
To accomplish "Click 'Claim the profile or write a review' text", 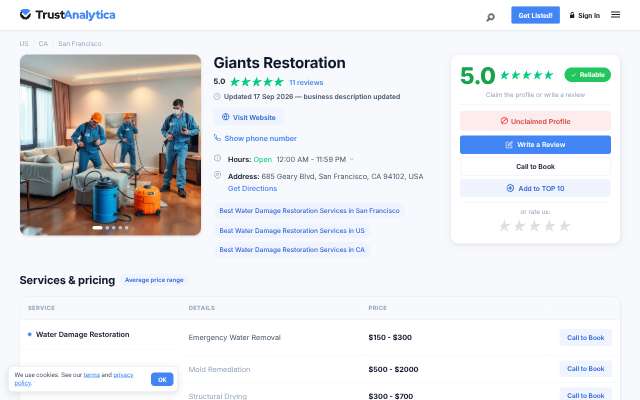I will point(535,95).
